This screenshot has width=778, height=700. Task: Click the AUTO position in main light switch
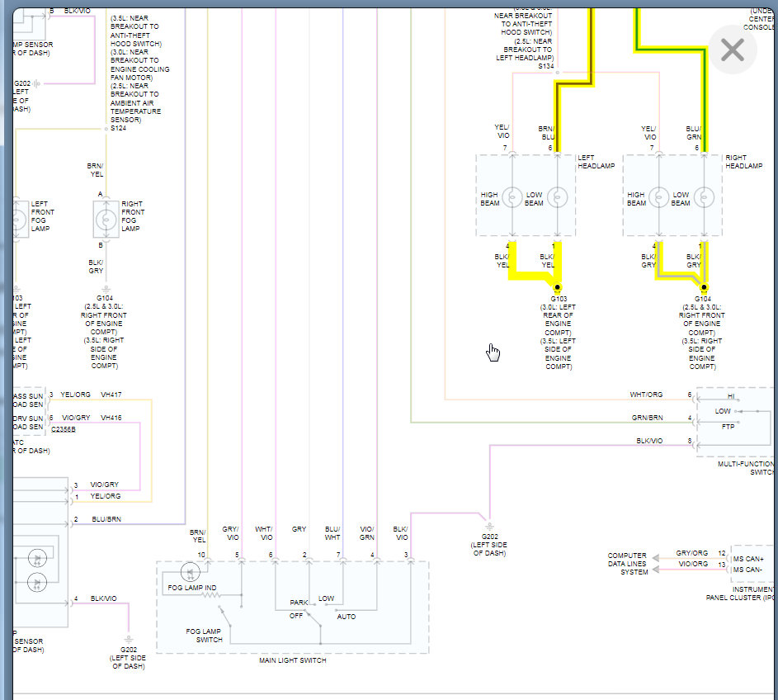tap(347, 617)
